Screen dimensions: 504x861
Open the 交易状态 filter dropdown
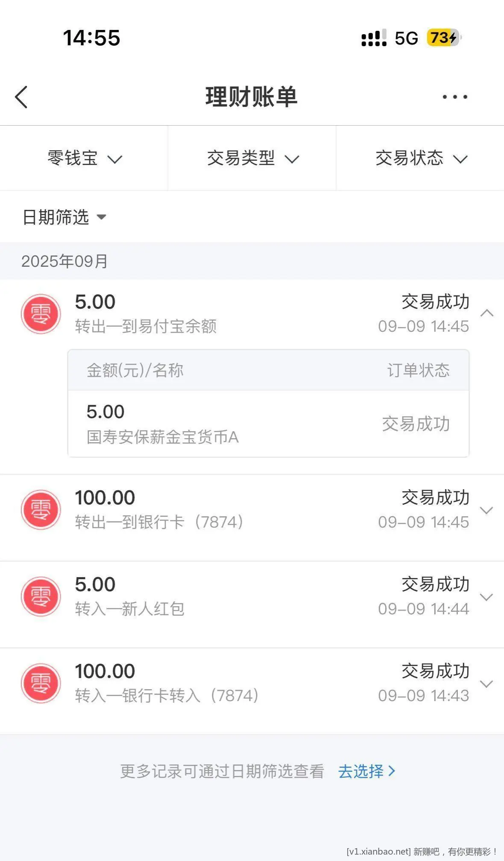pos(421,158)
